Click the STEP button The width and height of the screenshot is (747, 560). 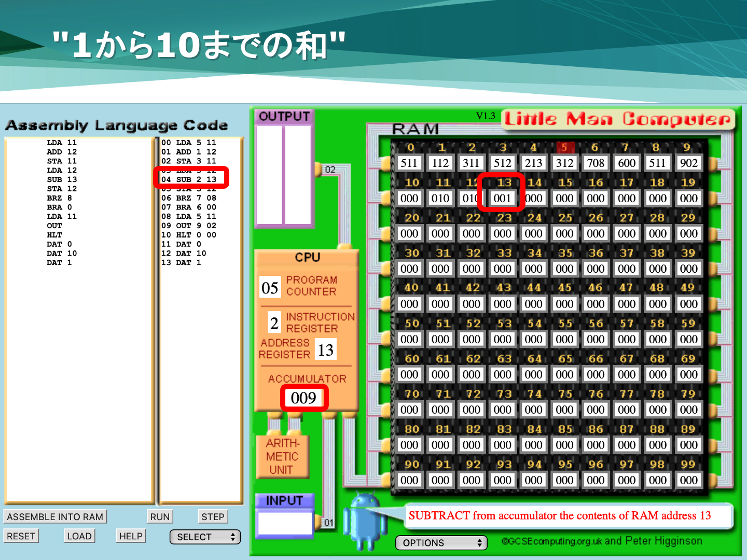pos(213,516)
